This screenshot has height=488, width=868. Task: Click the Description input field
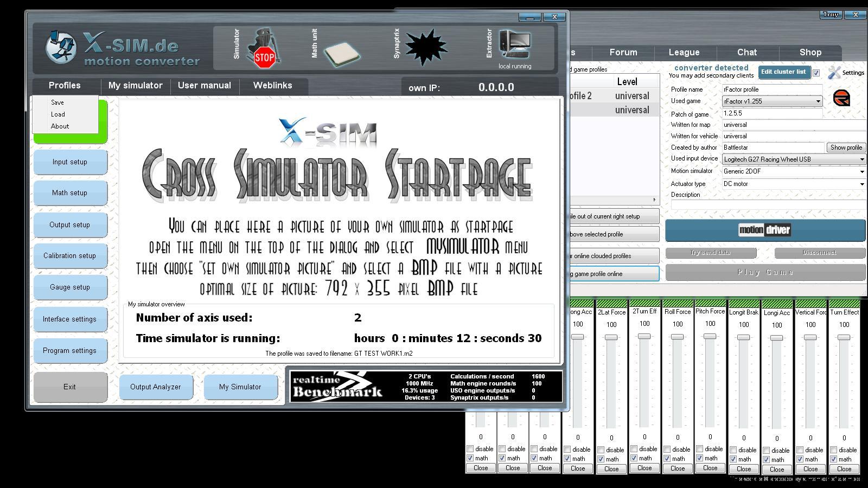[x=768, y=204]
